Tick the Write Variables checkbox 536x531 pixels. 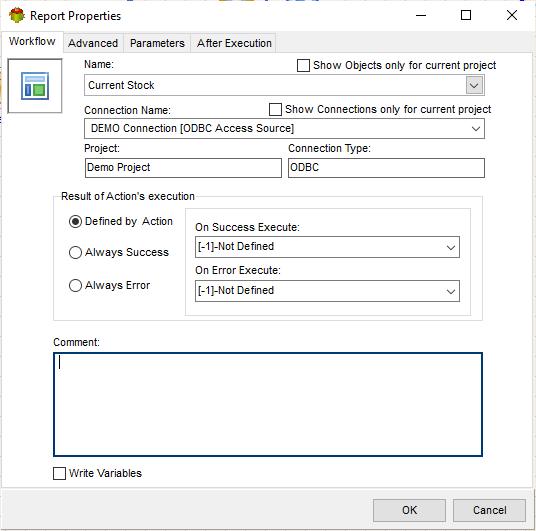tap(59, 474)
